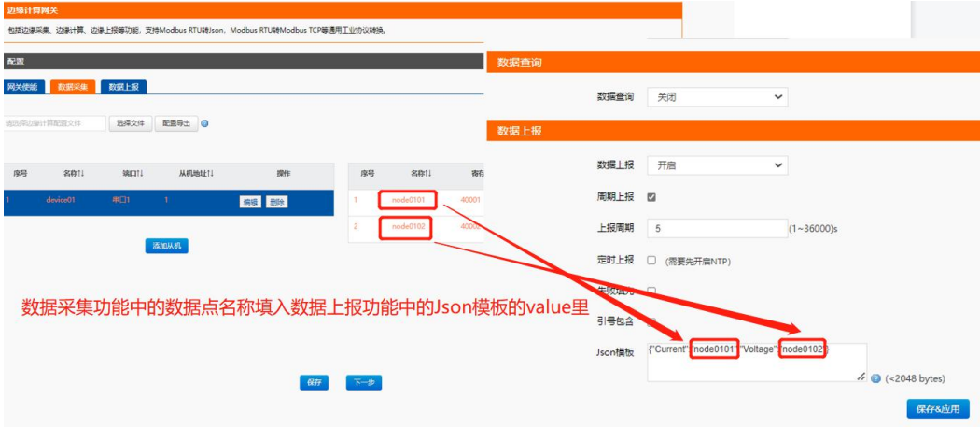
Task: Sort node table by 名称 column
Action: 421,174
